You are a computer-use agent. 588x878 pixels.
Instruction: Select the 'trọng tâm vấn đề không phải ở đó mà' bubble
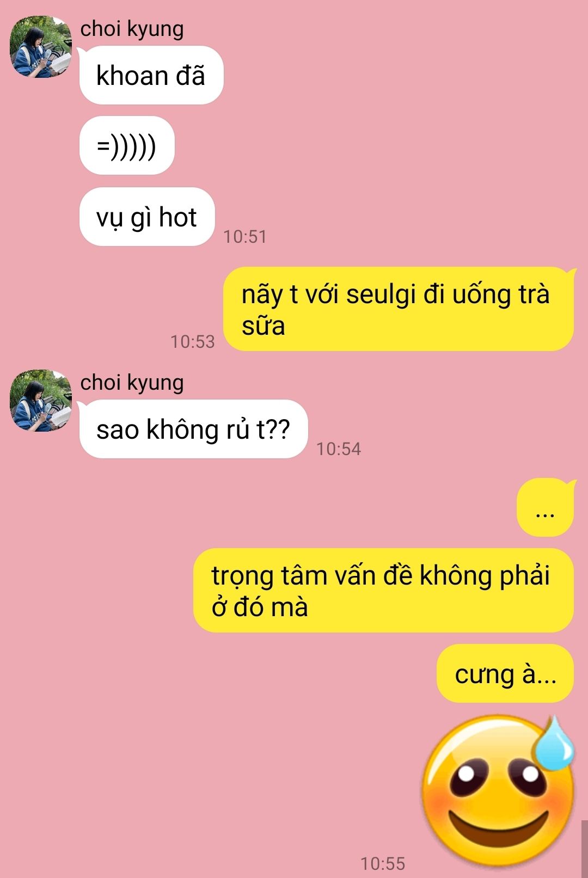click(383, 591)
